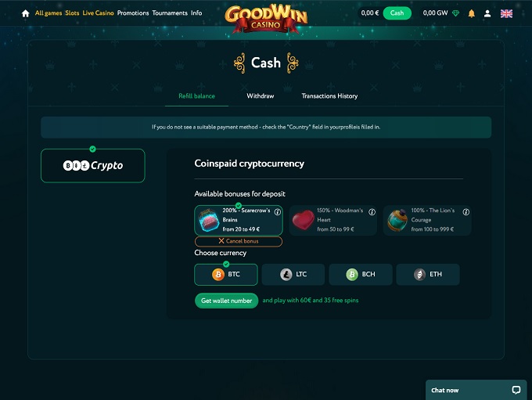This screenshot has width=532, height=400.
Task: Select the BCH currency option
Action: [x=361, y=274]
